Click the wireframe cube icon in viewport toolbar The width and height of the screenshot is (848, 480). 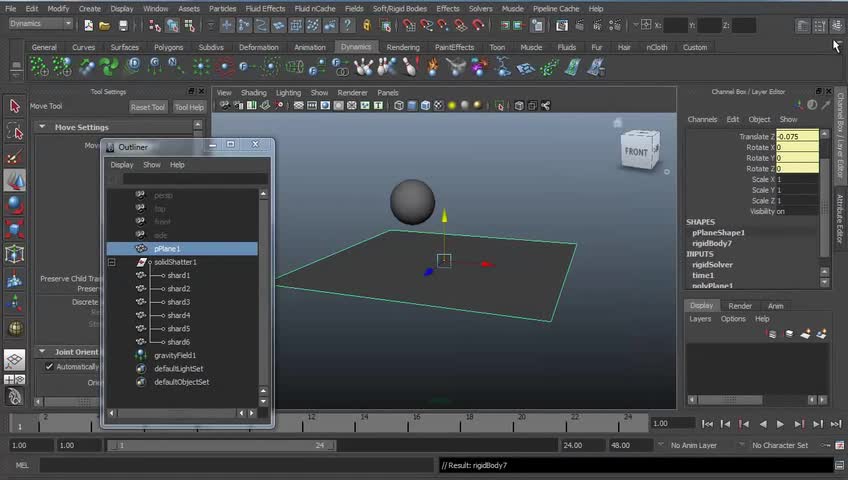tap(399, 105)
